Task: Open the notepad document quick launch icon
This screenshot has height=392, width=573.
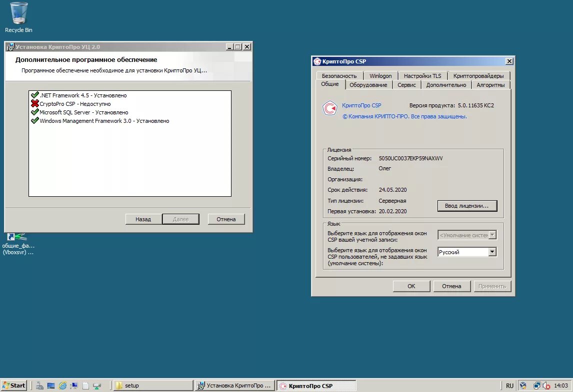Action: point(85,386)
